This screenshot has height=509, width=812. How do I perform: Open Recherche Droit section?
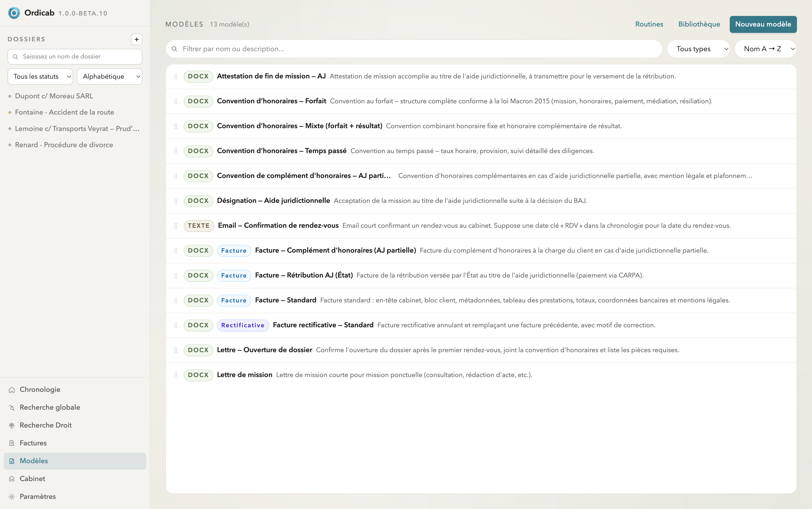[75, 425]
